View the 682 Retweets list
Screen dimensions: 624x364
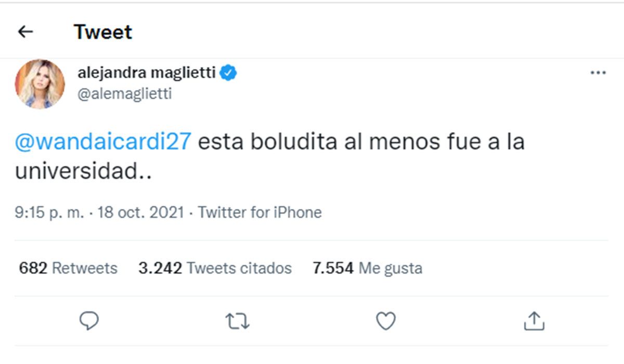pos(68,268)
